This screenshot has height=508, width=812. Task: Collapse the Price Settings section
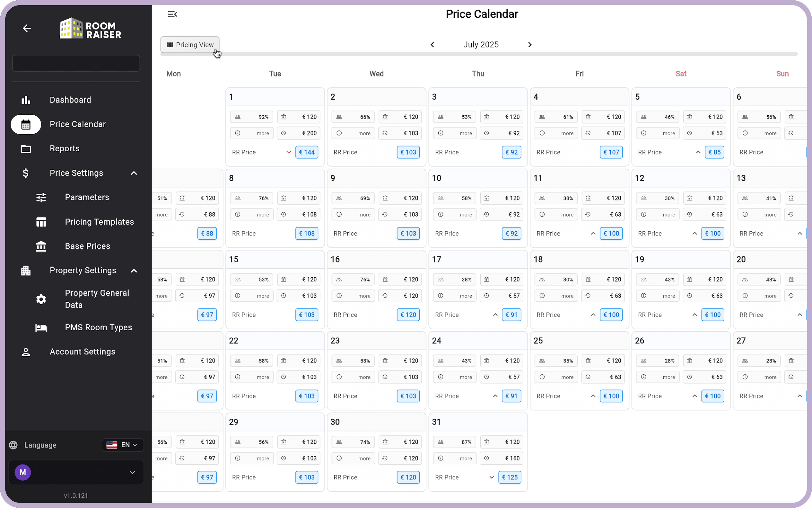tap(134, 174)
